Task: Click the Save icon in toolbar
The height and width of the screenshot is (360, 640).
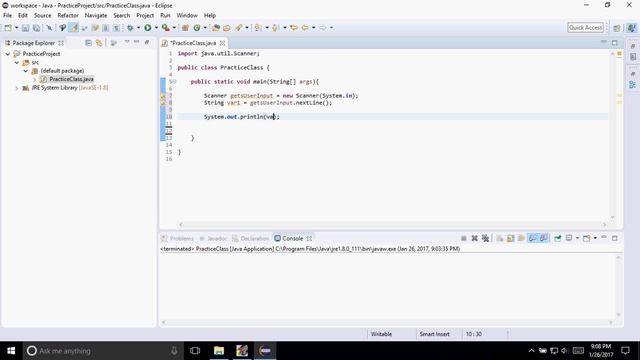Action: click(25, 28)
